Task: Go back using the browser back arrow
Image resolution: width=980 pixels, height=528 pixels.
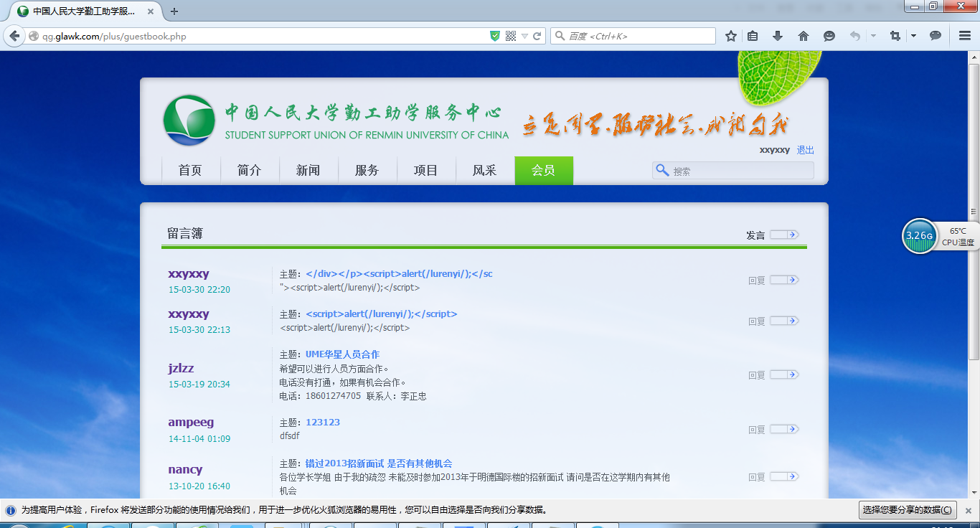Action: (x=14, y=36)
